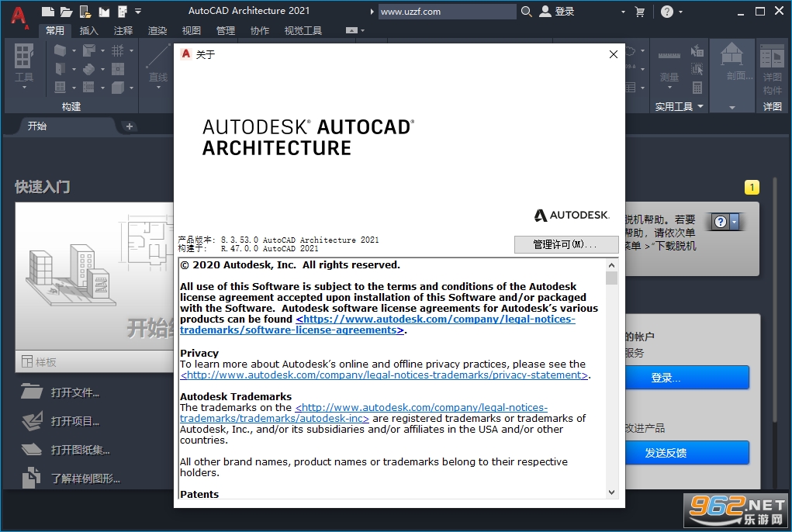The width and height of the screenshot is (792, 532).
Task: Select the Column grid tool icon
Action: pyautogui.click(x=118, y=50)
